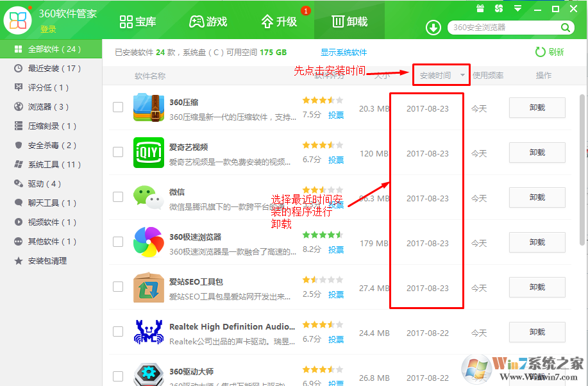Click 投票 link for 360极速浏览器
Viewport: 588px width, 386px height.
pos(336,250)
